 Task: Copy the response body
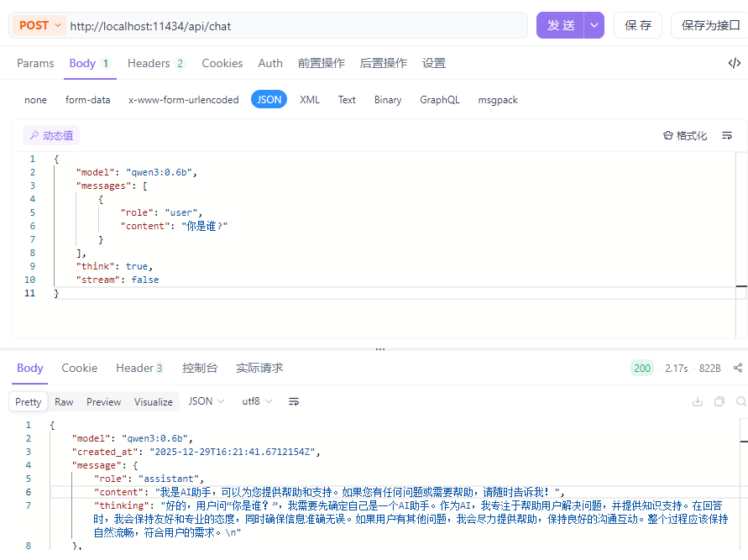[719, 402]
